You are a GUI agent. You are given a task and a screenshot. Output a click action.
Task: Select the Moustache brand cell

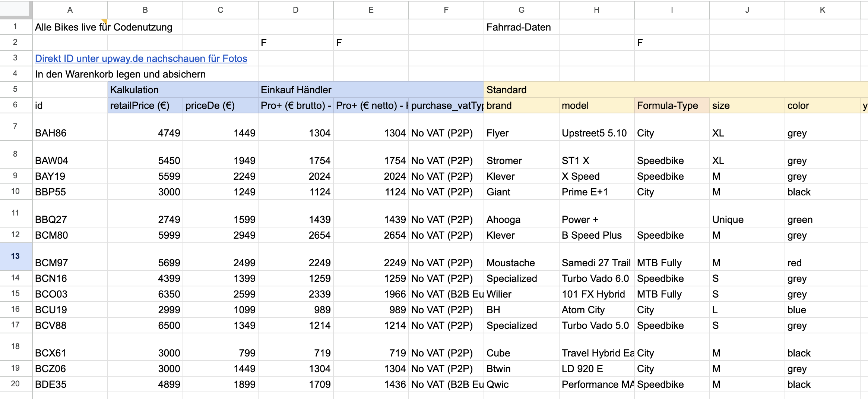tap(521, 263)
